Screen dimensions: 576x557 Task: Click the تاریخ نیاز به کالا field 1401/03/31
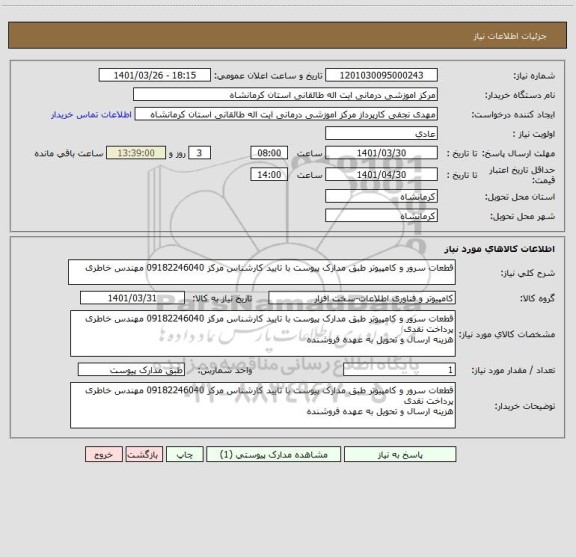click(x=132, y=298)
